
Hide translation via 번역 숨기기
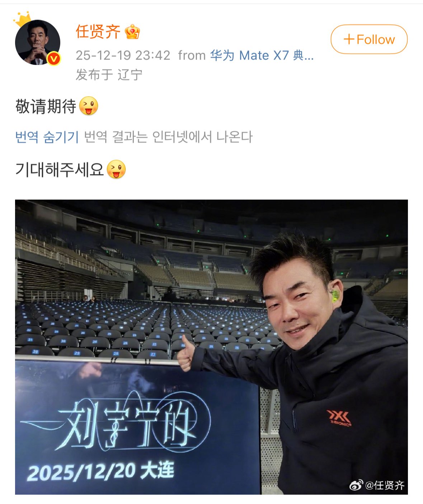pos(47,137)
